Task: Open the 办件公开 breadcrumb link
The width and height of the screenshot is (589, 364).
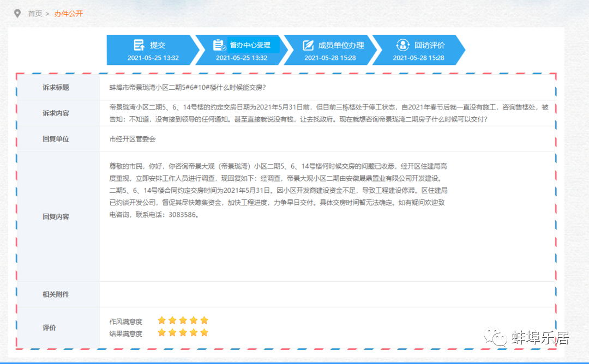Action: pos(69,14)
